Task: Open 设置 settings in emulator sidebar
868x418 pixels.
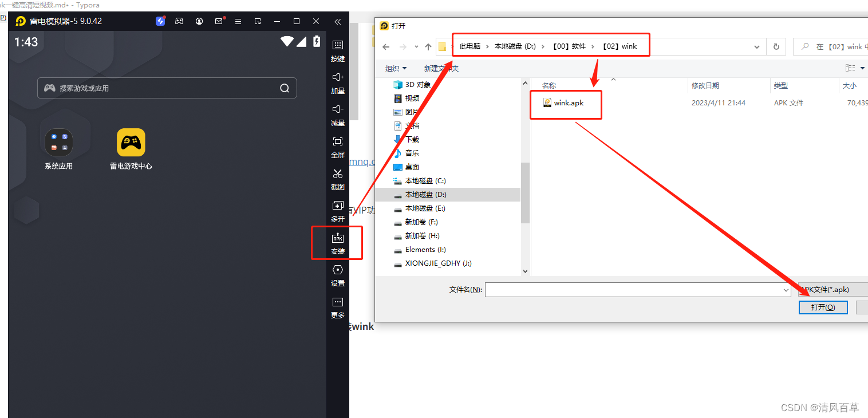Action: click(x=338, y=275)
